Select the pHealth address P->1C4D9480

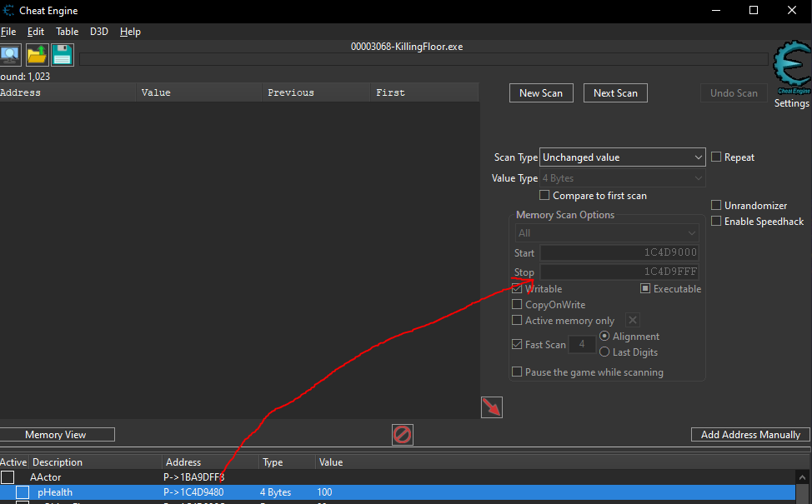click(x=193, y=492)
